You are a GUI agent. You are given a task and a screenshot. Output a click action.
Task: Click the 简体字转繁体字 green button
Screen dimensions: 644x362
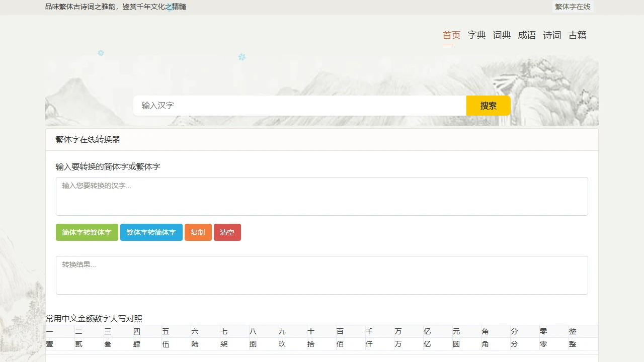coord(87,232)
